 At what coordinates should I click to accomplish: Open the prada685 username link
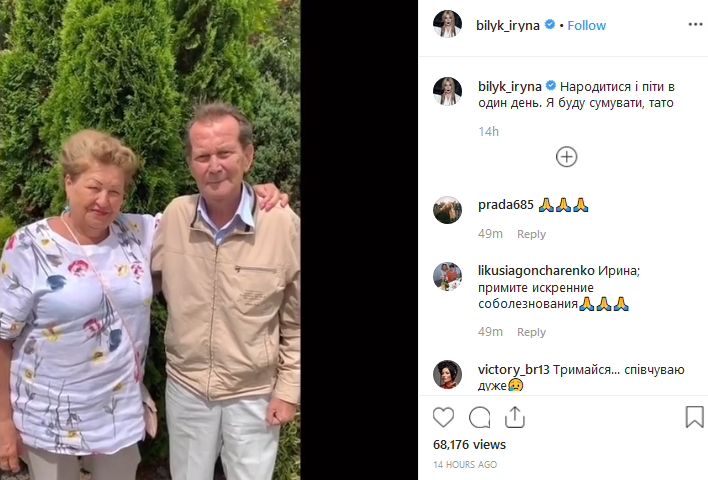pyautogui.click(x=506, y=205)
